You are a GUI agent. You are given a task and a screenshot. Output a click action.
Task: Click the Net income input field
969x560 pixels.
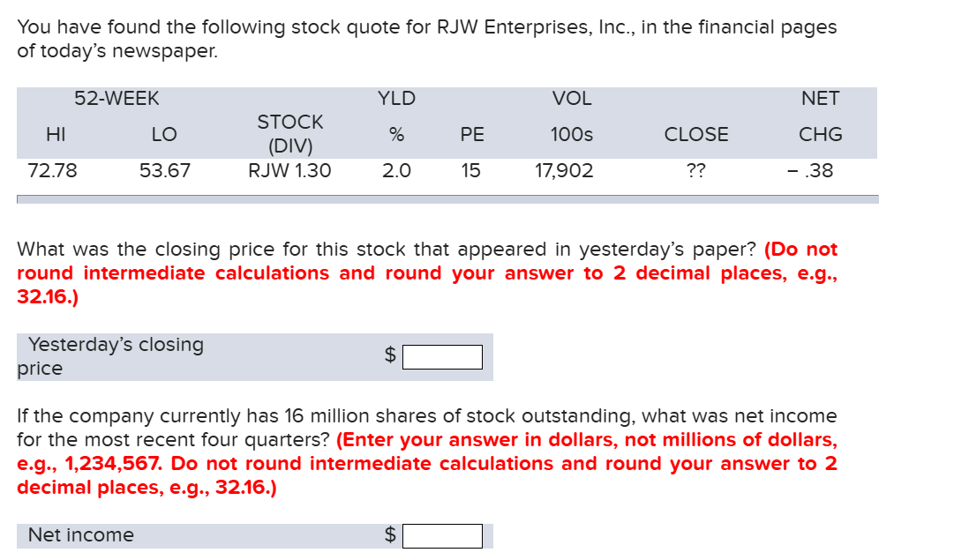[441, 534]
